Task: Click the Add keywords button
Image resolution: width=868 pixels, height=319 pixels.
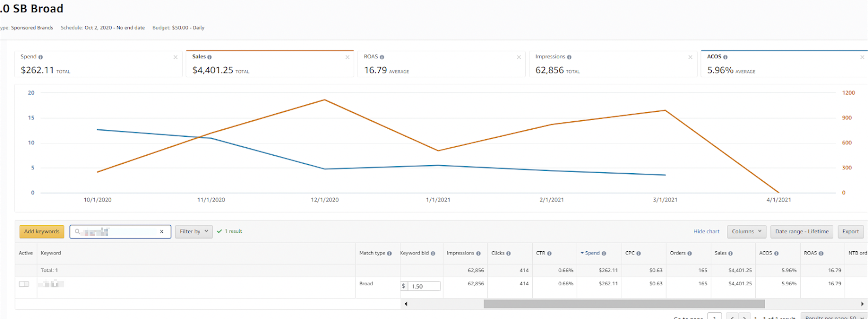Action: click(42, 231)
